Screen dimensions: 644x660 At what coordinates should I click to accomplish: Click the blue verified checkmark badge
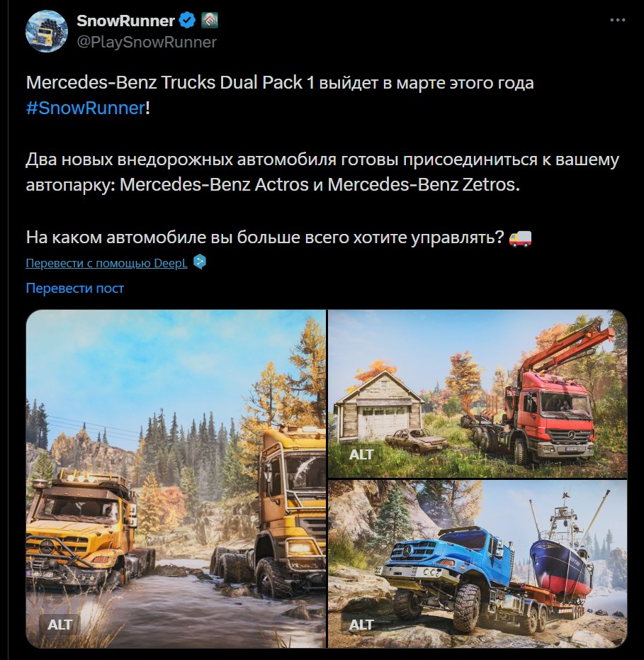pos(187,21)
